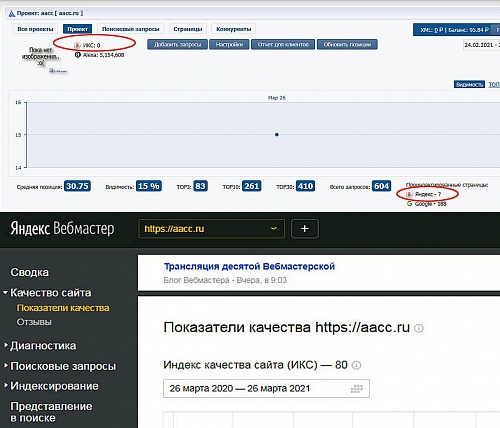Image resolution: width=500 pixels, height=428 pixels.
Task: Click the Всего запросов value 604
Action: click(x=381, y=186)
